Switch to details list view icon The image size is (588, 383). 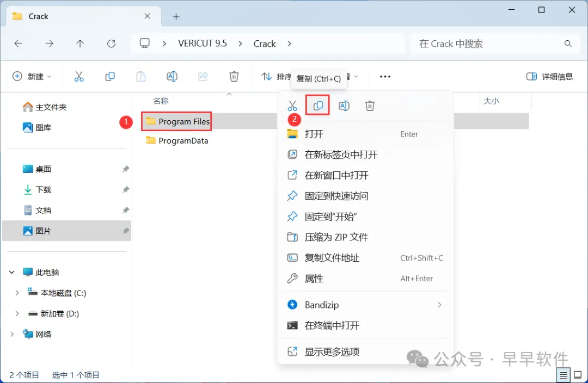pyautogui.click(x=563, y=375)
